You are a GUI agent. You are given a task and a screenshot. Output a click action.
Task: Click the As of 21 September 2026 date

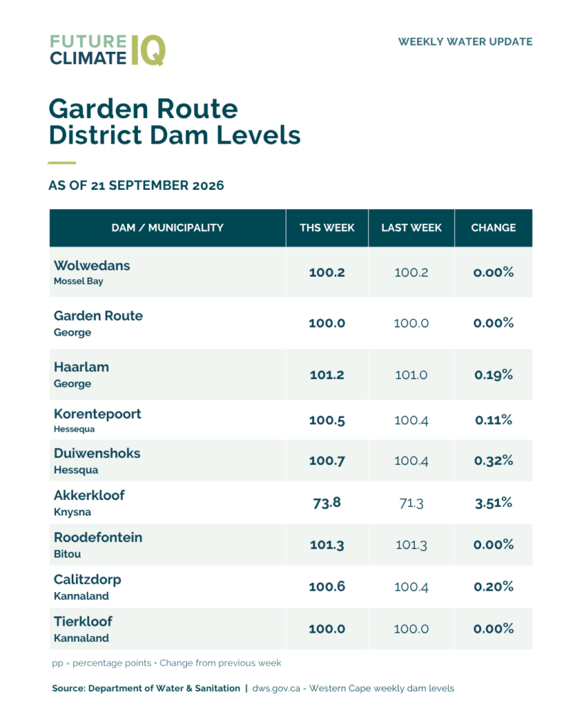pyautogui.click(x=136, y=186)
